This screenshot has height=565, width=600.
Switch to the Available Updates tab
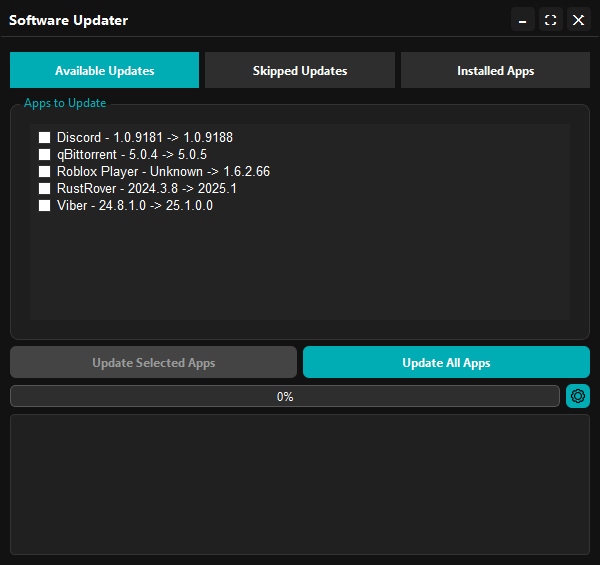coord(104,70)
